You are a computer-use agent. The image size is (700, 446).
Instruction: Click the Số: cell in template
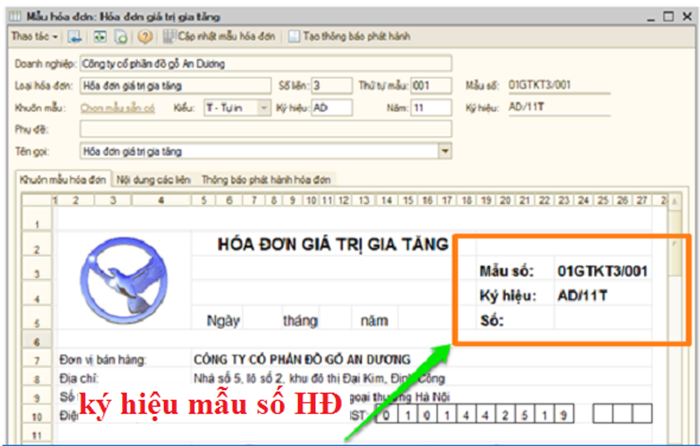click(492, 320)
